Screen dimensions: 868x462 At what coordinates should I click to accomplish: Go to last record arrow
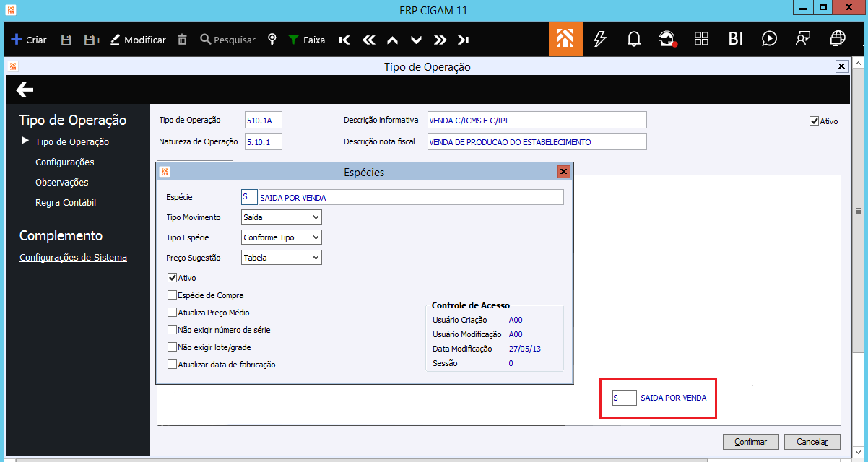[x=463, y=40]
